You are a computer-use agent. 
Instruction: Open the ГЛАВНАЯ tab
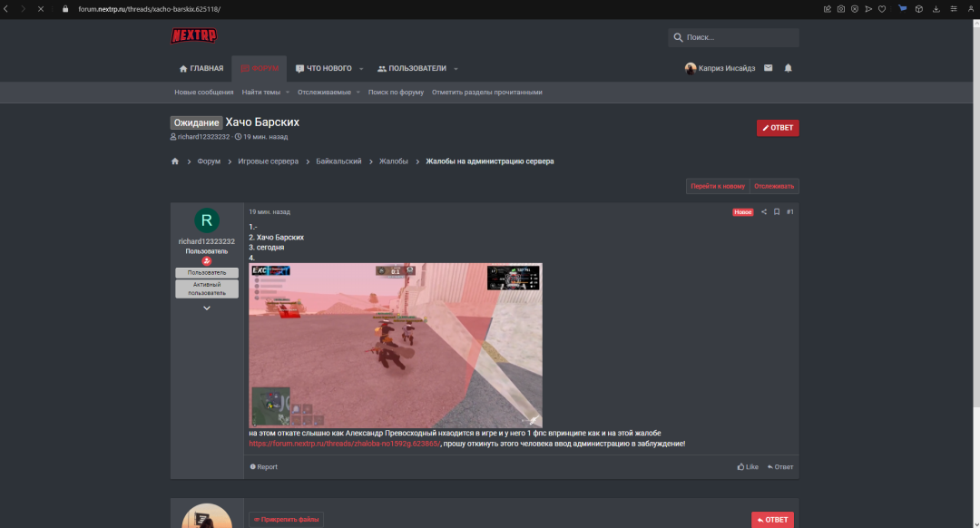coord(201,68)
